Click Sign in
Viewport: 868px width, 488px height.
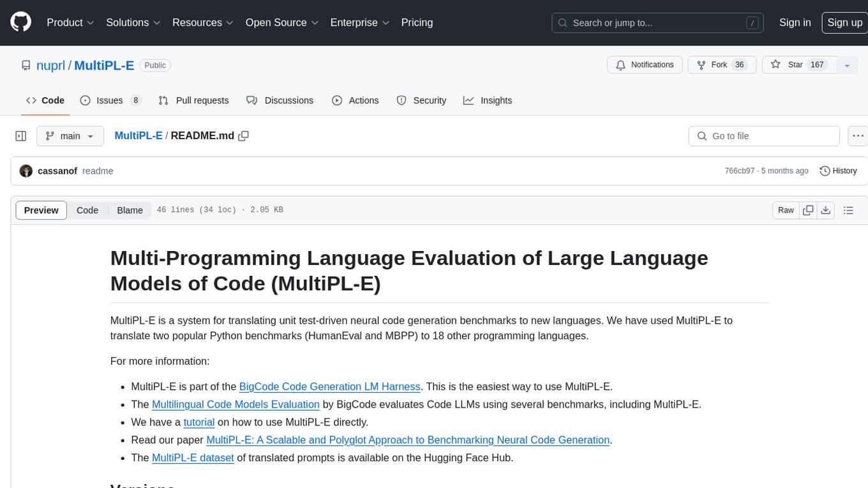click(795, 22)
